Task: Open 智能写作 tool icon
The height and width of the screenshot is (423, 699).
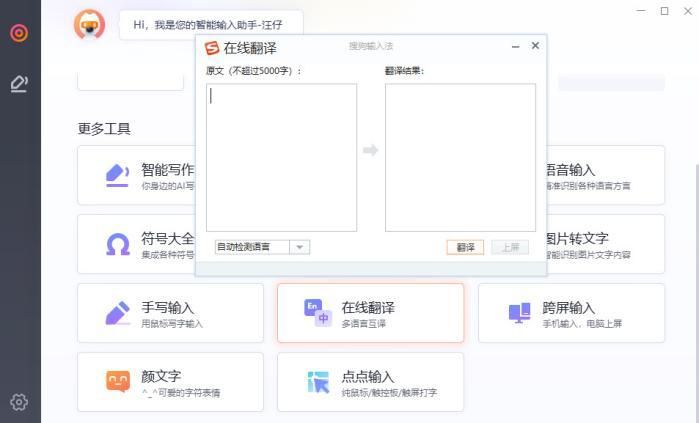Action: click(x=117, y=175)
